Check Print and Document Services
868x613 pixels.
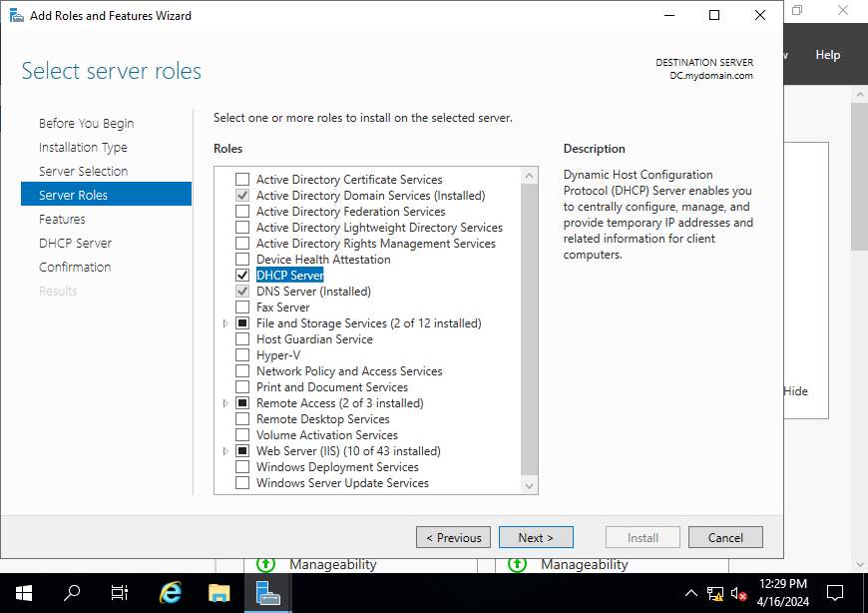pyautogui.click(x=242, y=387)
